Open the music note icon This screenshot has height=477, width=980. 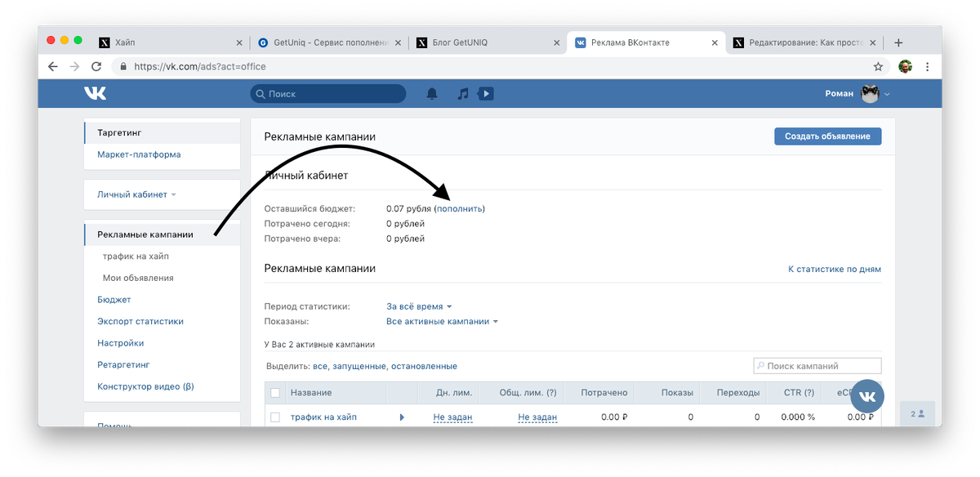(x=463, y=94)
